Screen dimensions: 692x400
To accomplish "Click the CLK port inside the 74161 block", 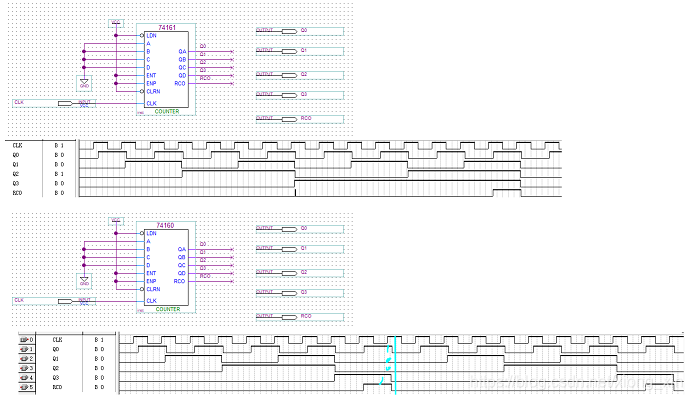I will coord(151,103).
